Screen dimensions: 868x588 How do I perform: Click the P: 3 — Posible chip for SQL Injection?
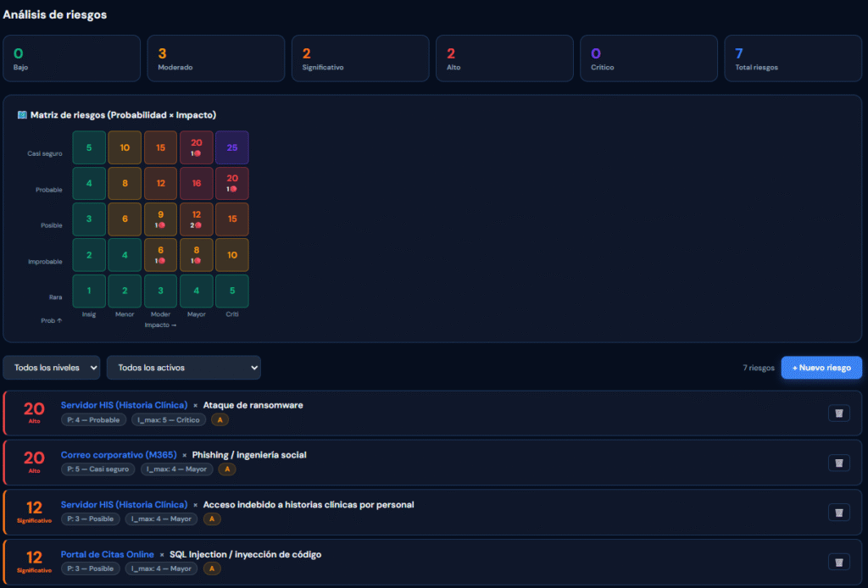coord(90,569)
